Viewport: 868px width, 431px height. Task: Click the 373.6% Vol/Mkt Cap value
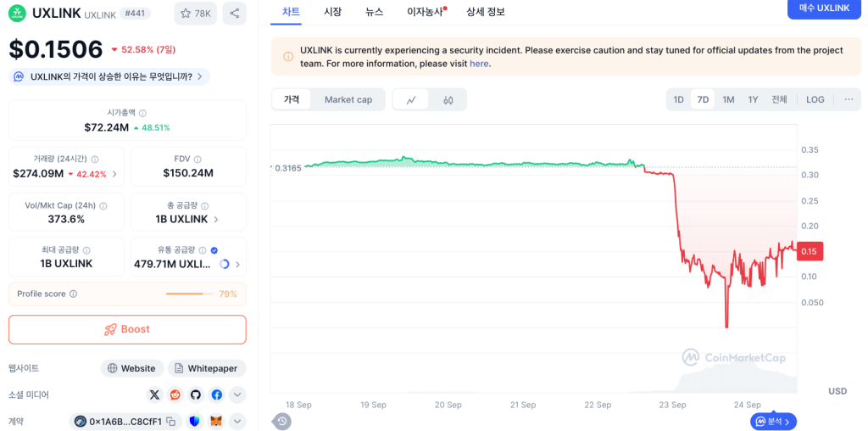[66, 219]
